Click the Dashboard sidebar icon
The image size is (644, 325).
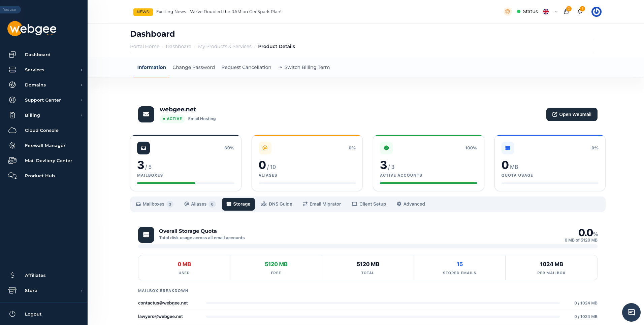(x=12, y=55)
